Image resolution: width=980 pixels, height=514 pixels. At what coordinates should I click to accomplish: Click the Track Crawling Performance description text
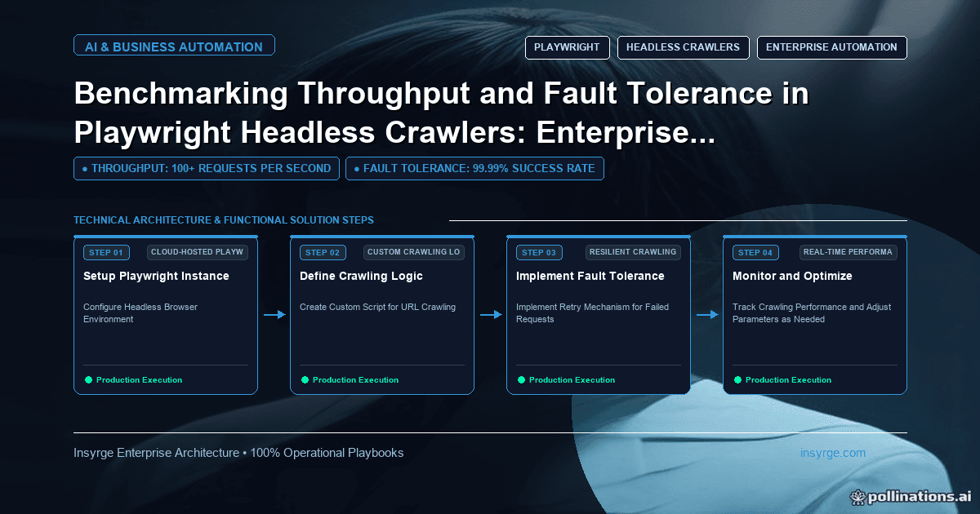point(812,313)
